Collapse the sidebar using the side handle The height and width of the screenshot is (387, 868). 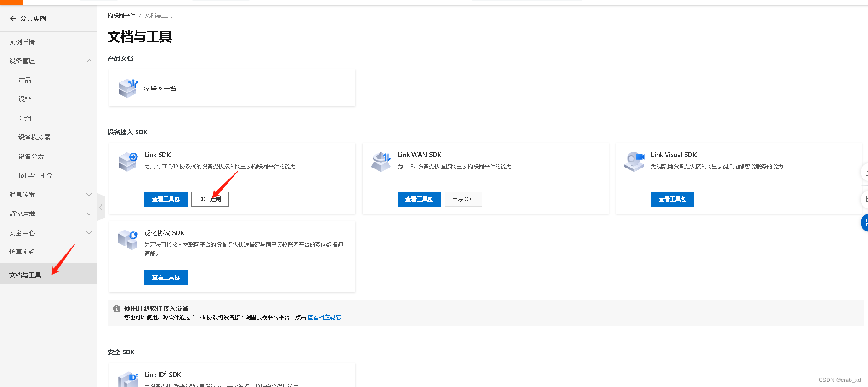[x=101, y=208]
